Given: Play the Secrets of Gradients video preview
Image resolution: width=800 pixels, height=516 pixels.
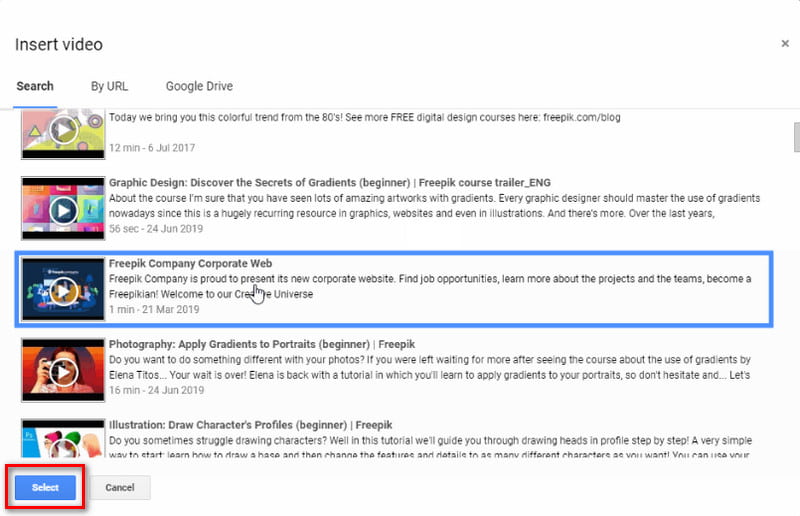Looking at the screenshot, I should 63,209.
